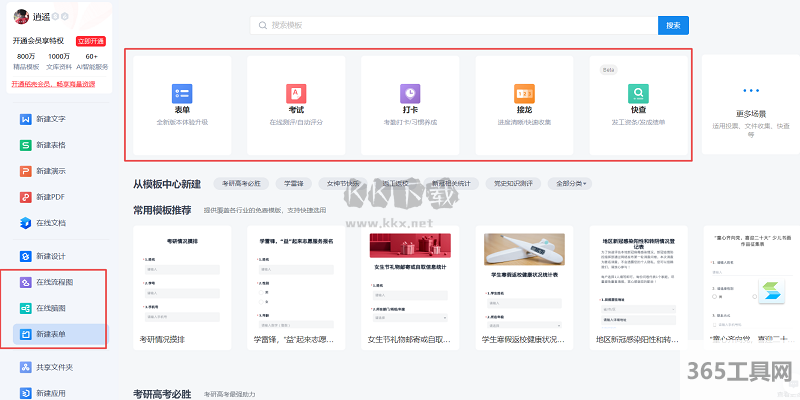Click the 60+ AI智能服务 stat
Image resolution: width=800 pixels, height=400 pixels.
pyautogui.click(x=92, y=61)
